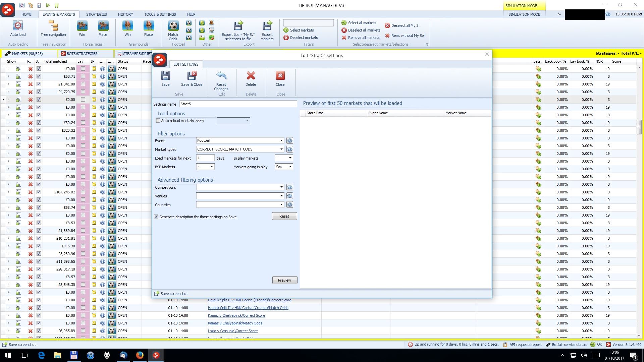Open Markets going in play dropdown
Viewport: 644px width, 362px height.
(x=290, y=167)
